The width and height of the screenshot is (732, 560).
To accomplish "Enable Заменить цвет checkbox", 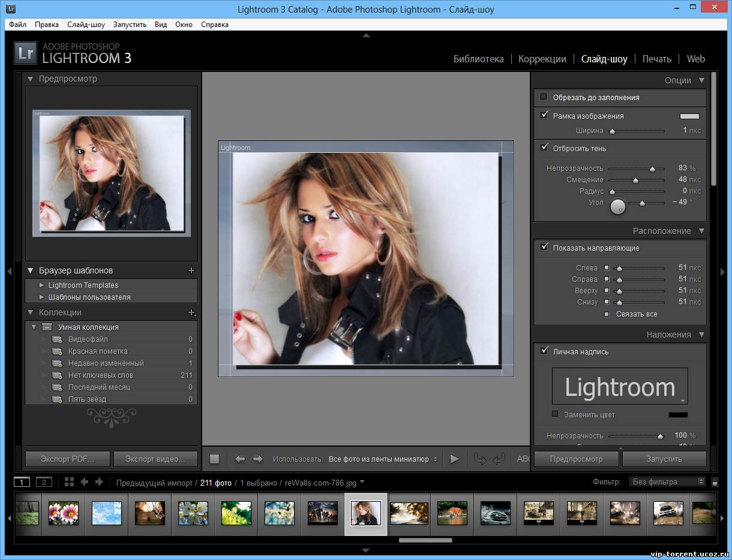I will click(555, 414).
